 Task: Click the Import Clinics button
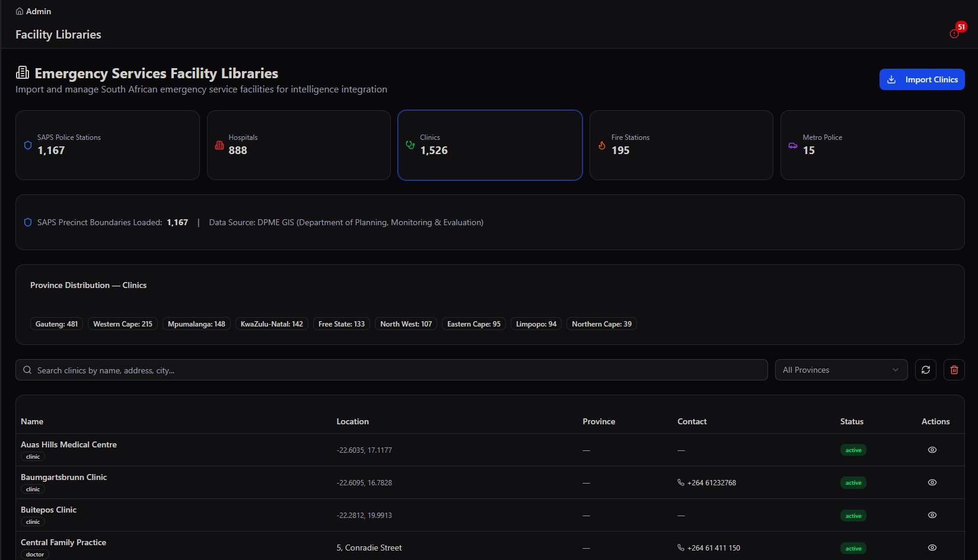tap(922, 79)
